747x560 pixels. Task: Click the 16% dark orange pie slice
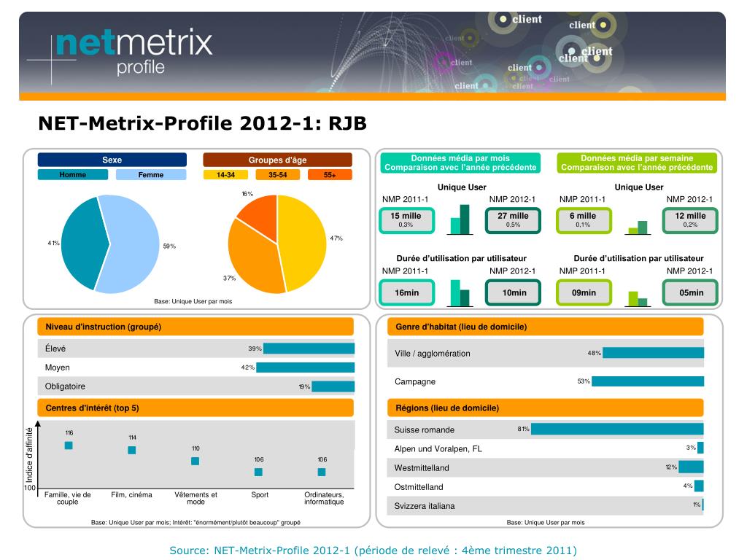point(262,217)
